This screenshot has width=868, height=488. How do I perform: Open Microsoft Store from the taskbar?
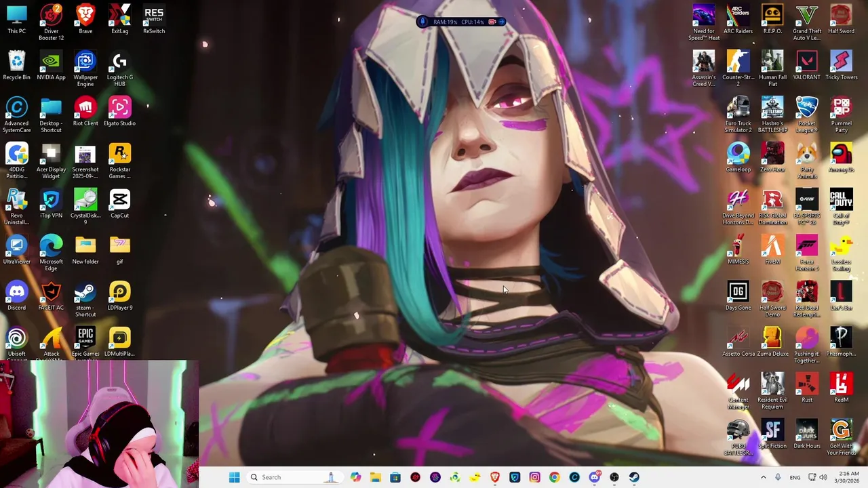click(395, 477)
